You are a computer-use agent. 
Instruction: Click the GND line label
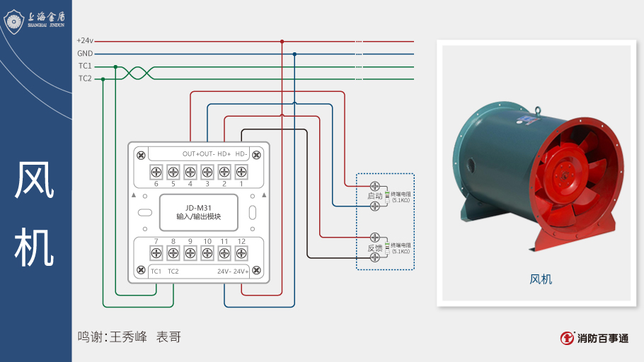(85, 54)
